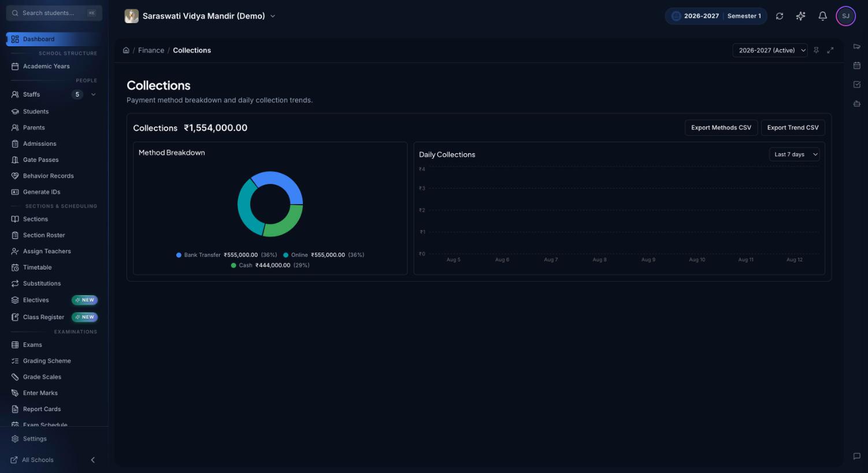
Task: Open the briefcase icon in right rail
Action: click(x=857, y=104)
